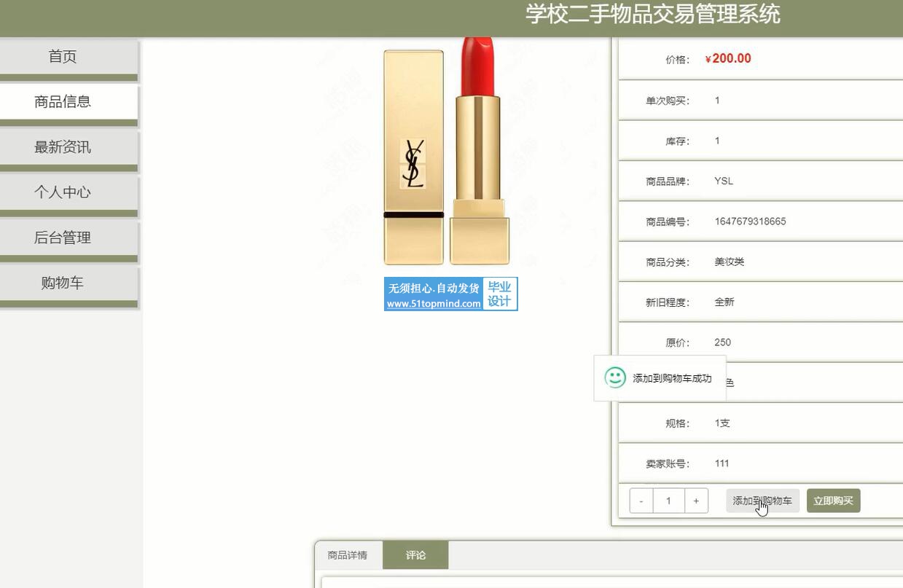Viewport: 903px width, 588px height.
Task: Click the category value 美妆类
Action: pos(729,262)
